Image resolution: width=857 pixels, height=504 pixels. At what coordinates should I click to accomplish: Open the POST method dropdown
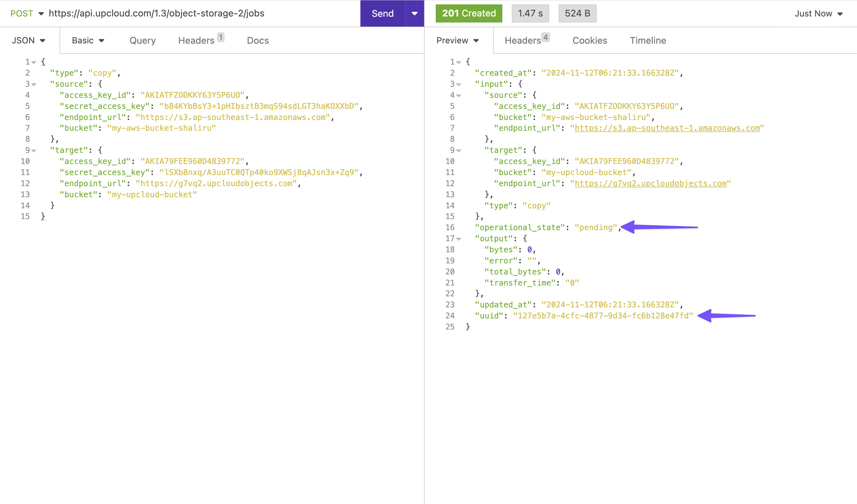tap(27, 13)
